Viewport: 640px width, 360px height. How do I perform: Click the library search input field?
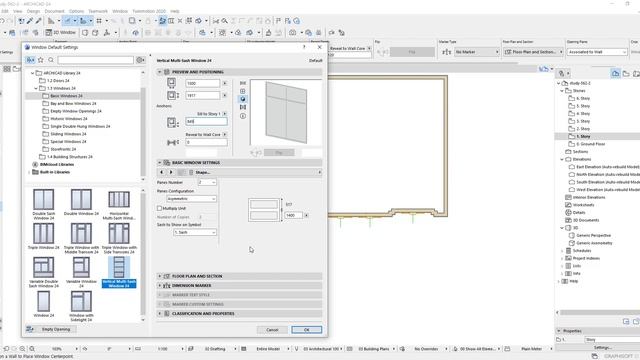tap(96, 60)
